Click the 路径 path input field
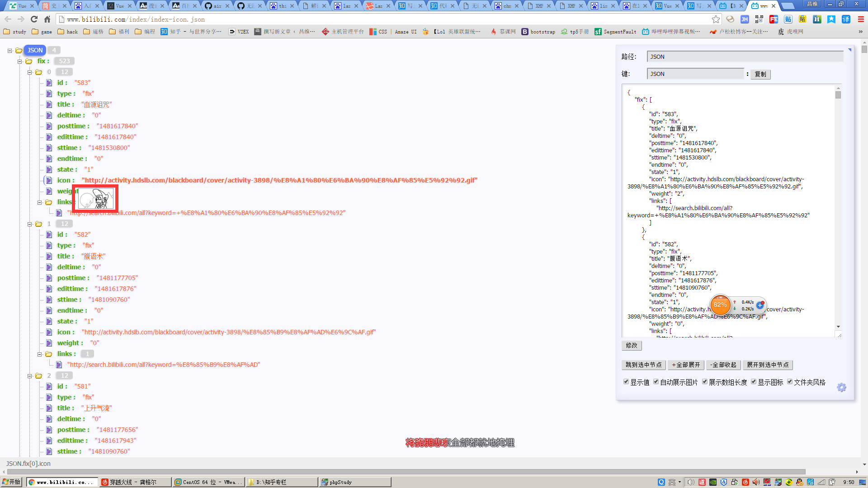The width and height of the screenshot is (868, 488). (745, 56)
